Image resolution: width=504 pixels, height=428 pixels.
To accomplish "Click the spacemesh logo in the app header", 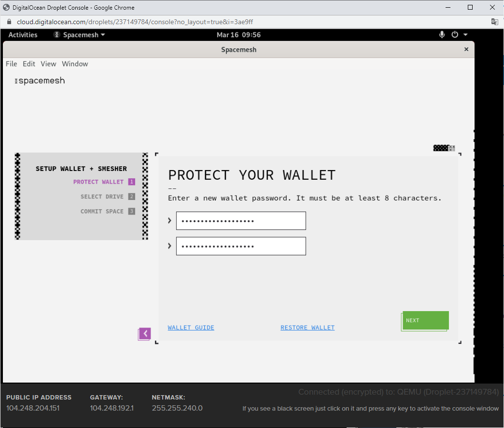I will tap(40, 81).
